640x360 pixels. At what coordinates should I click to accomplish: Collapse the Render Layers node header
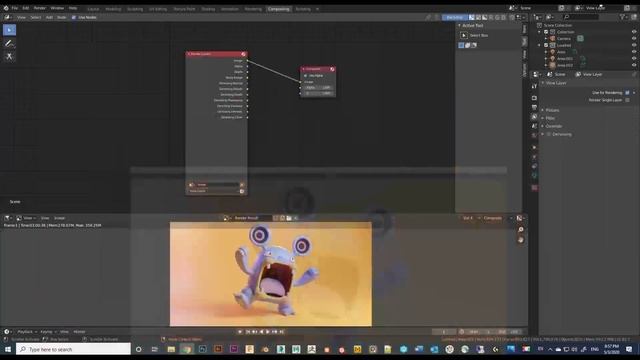[x=189, y=54]
